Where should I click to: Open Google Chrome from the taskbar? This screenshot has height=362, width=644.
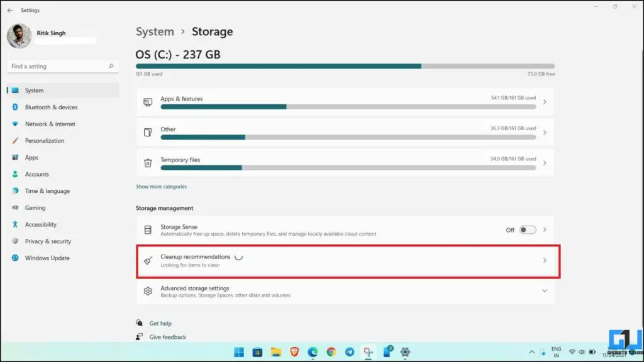coord(331,352)
